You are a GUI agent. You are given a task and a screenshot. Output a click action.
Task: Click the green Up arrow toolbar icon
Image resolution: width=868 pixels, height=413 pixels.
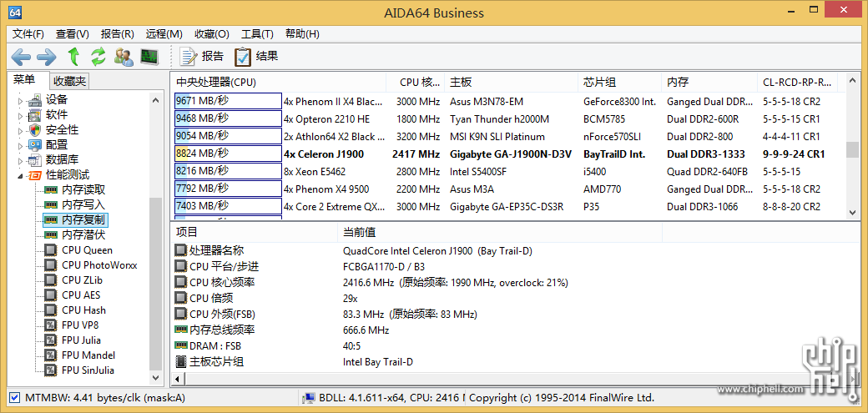pos(73,56)
